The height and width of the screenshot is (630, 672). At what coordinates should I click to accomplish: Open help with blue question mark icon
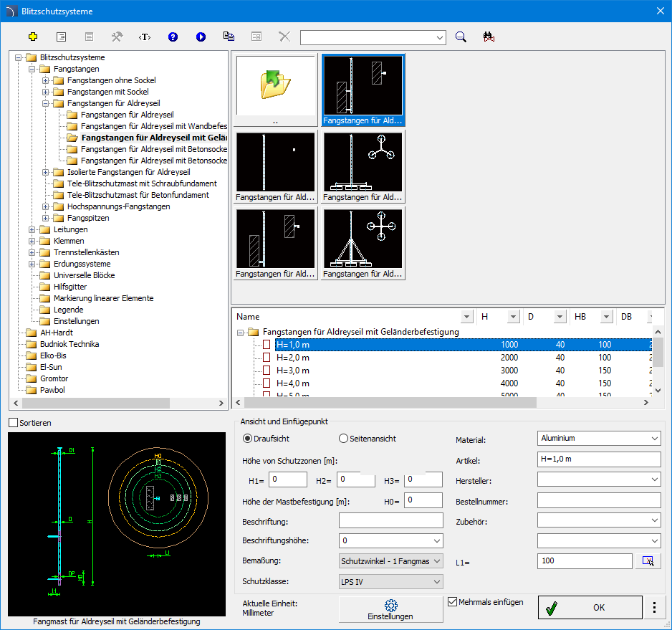[173, 37]
